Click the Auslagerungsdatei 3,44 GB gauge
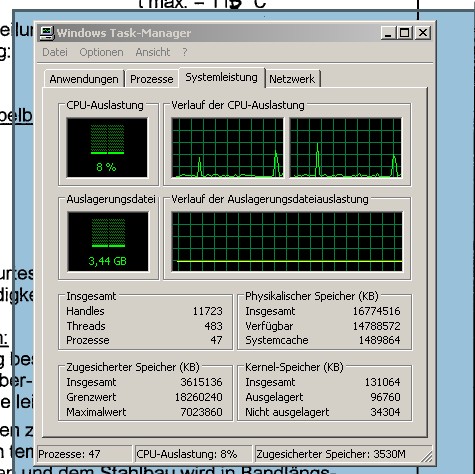Image resolution: width=475 pixels, height=474 pixels. pyautogui.click(x=108, y=241)
